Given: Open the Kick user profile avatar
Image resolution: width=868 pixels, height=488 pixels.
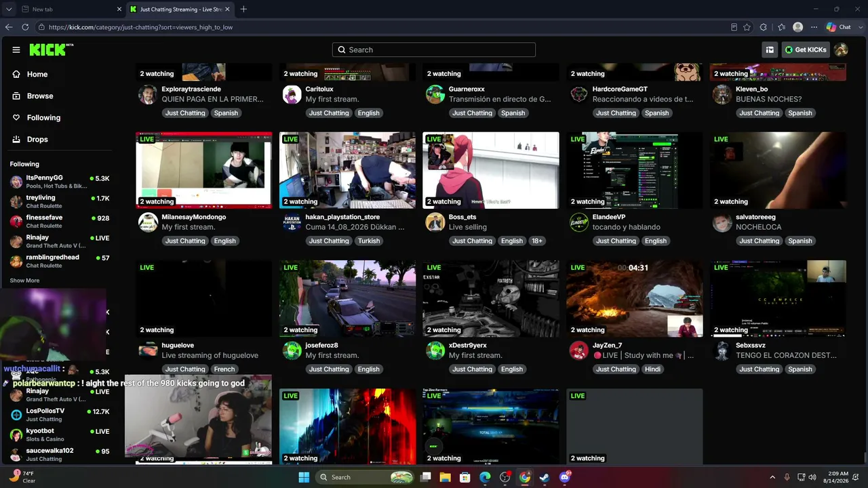Looking at the screenshot, I should tap(841, 49).
